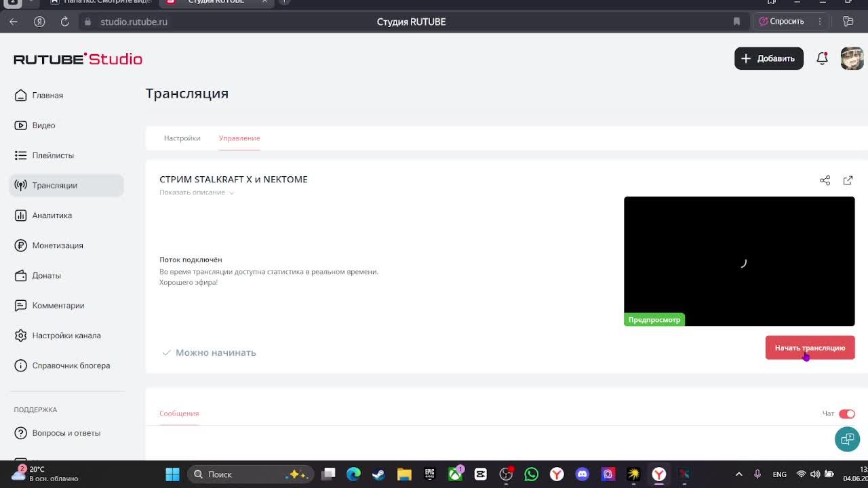Open the Видео sidebar section

coord(66,125)
